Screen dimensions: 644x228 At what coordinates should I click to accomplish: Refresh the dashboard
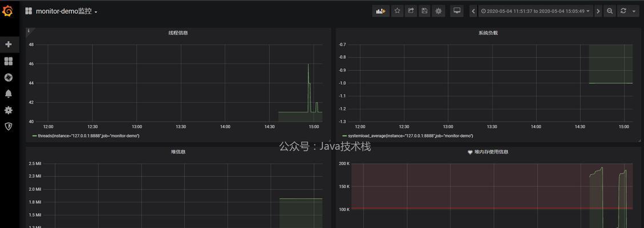[x=623, y=11]
